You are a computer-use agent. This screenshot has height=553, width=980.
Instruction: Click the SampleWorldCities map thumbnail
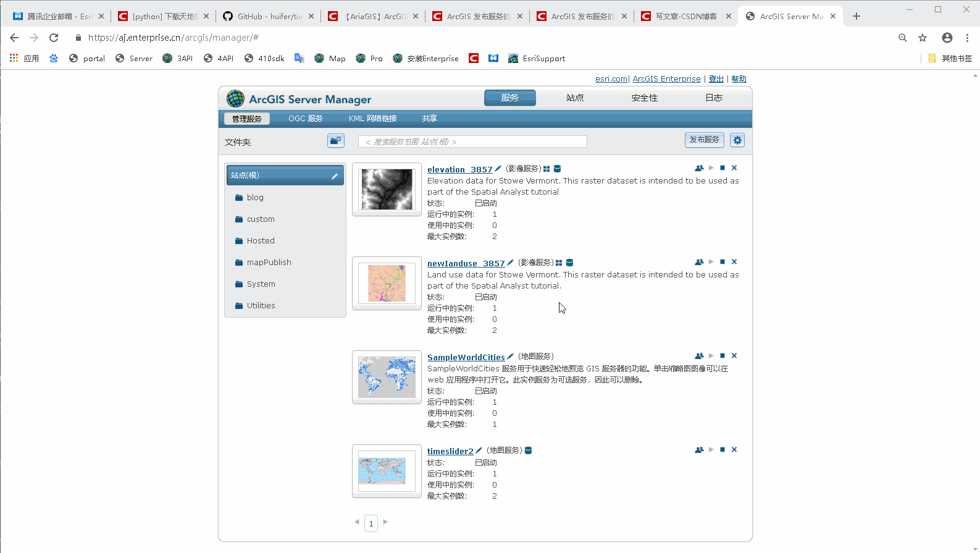pos(387,377)
